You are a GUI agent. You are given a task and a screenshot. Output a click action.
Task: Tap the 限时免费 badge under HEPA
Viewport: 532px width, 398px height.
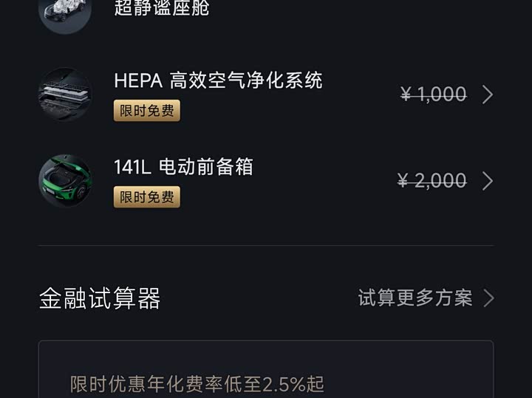click(147, 111)
